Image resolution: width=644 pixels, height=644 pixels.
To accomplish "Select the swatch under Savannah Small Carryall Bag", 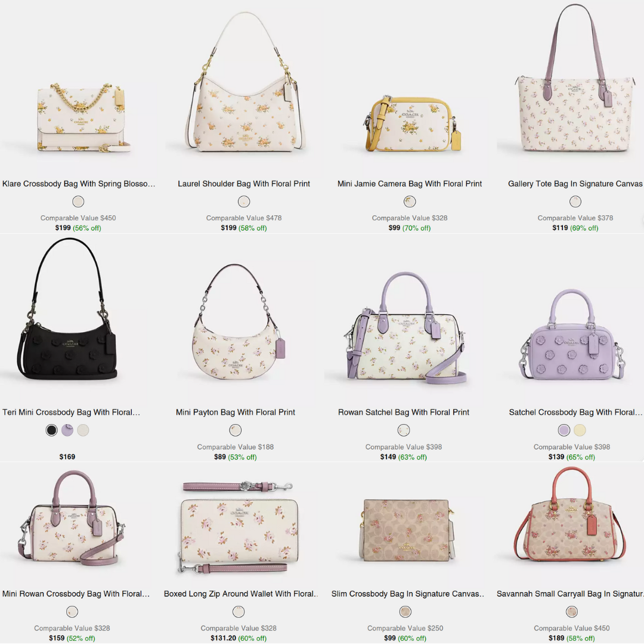I will 572,612.
